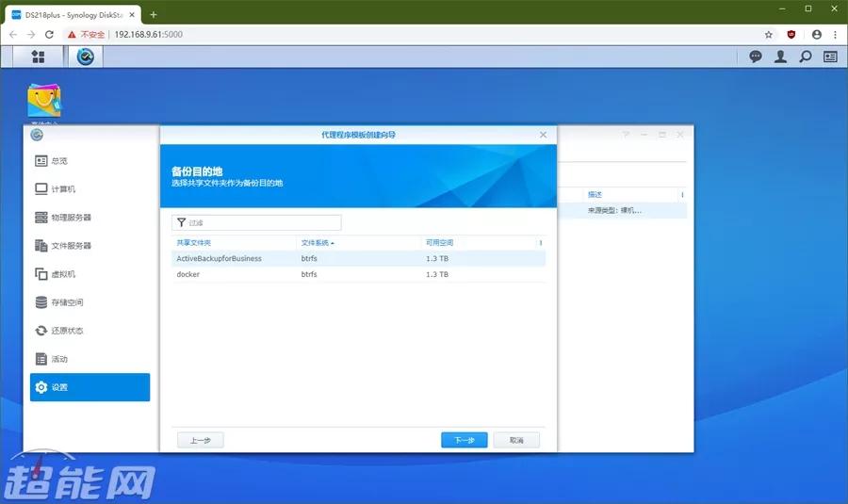Click the Active Backup window logo icon
The height and width of the screenshot is (504, 848).
(37, 135)
